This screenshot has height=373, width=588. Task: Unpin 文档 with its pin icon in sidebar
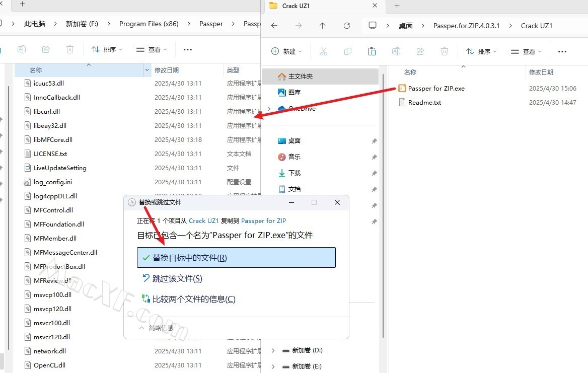374,189
